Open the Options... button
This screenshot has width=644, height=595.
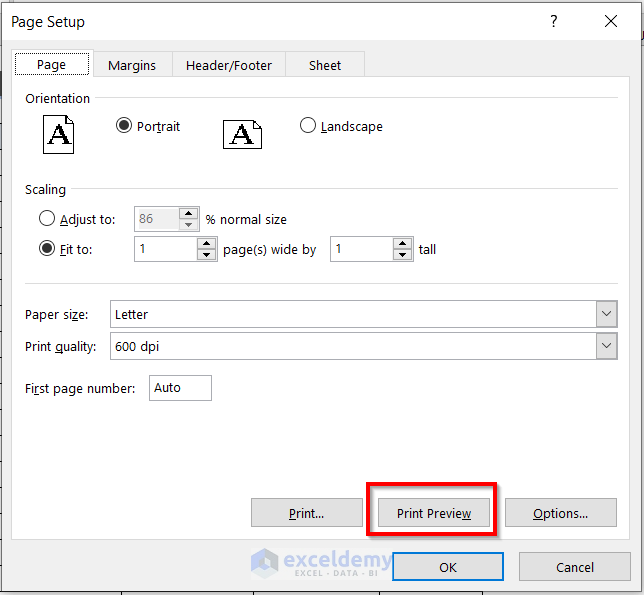tap(561, 513)
